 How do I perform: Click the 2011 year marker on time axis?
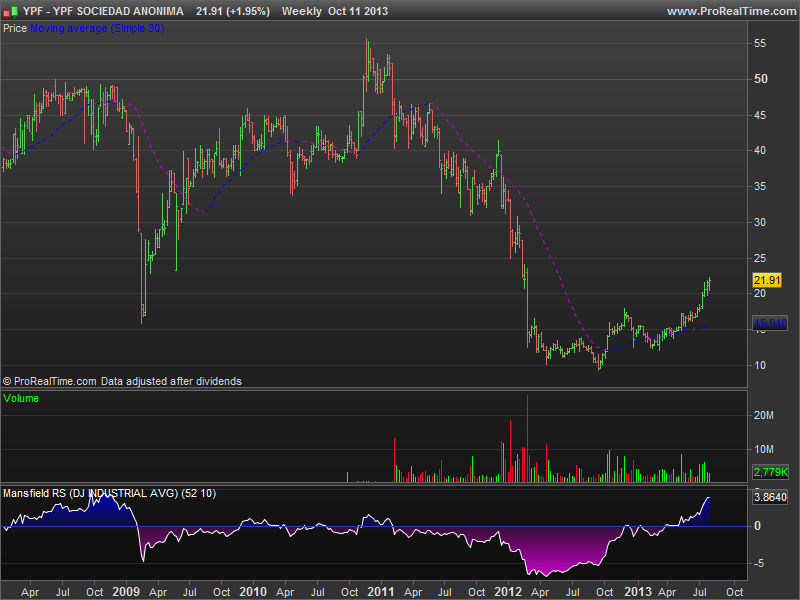381,592
